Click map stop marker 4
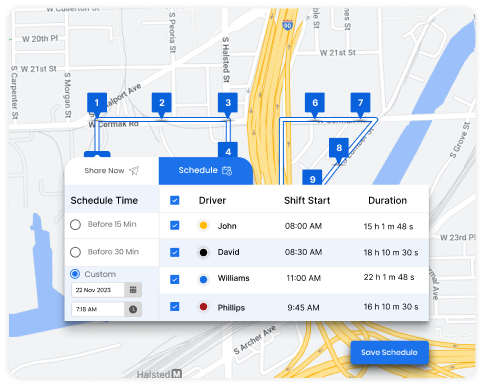The width and height of the screenshot is (484, 387). [x=228, y=150]
